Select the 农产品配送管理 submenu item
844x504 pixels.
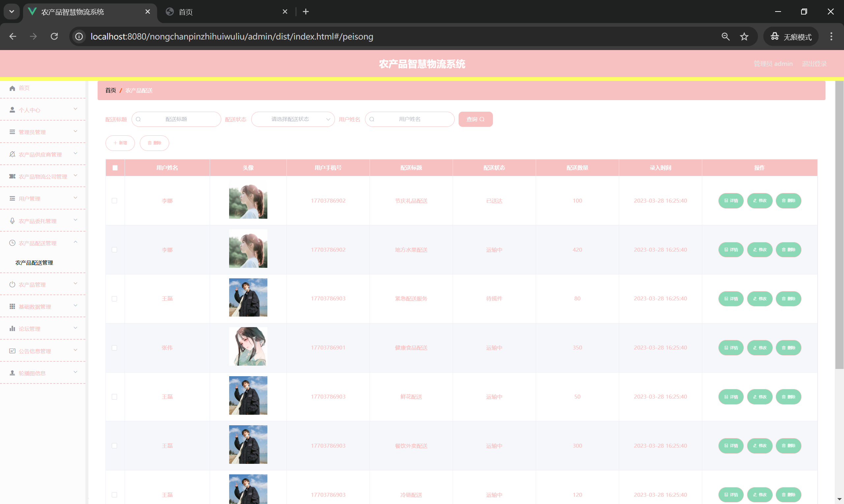[34, 263]
